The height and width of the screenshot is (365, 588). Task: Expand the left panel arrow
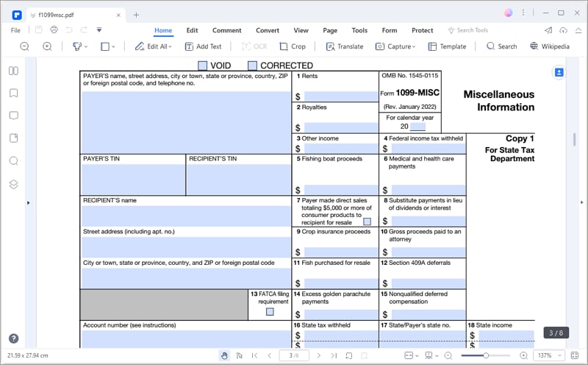point(28,203)
